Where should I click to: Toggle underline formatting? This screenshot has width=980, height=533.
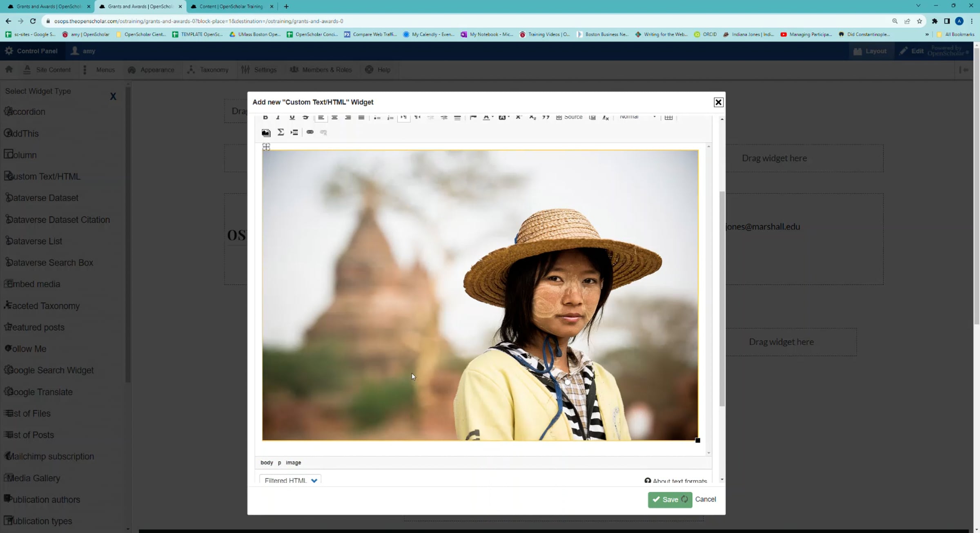(292, 118)
